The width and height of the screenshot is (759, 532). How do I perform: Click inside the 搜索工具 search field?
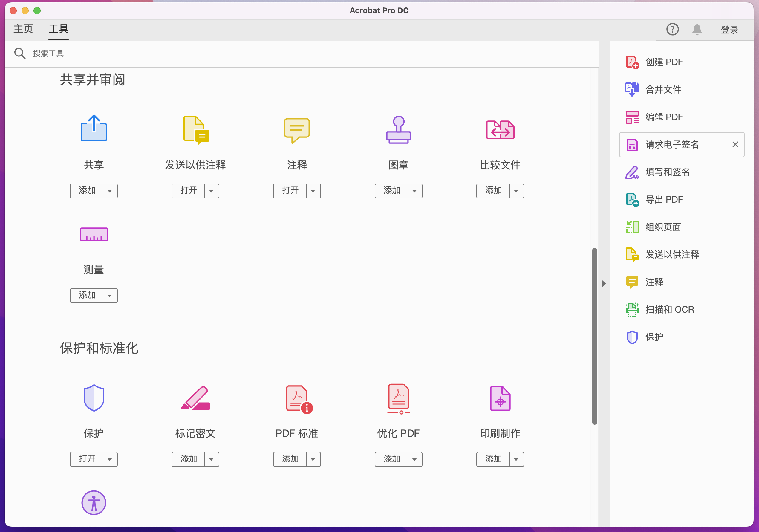coord(132,53)
